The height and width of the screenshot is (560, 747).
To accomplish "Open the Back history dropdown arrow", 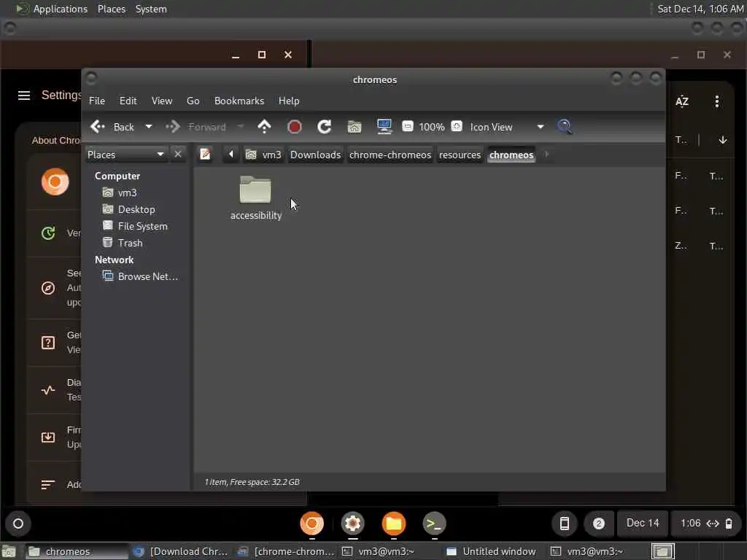I will click(x=149, y=127).
